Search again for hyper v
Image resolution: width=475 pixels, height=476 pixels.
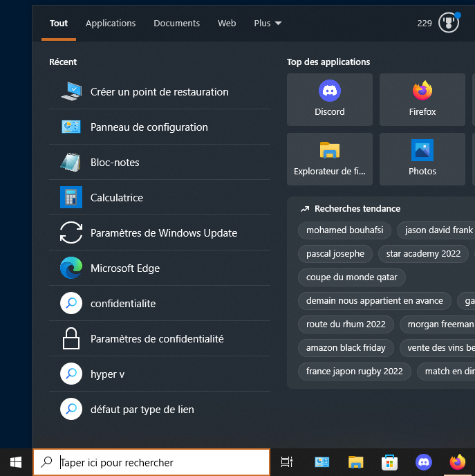pos(160,374)
